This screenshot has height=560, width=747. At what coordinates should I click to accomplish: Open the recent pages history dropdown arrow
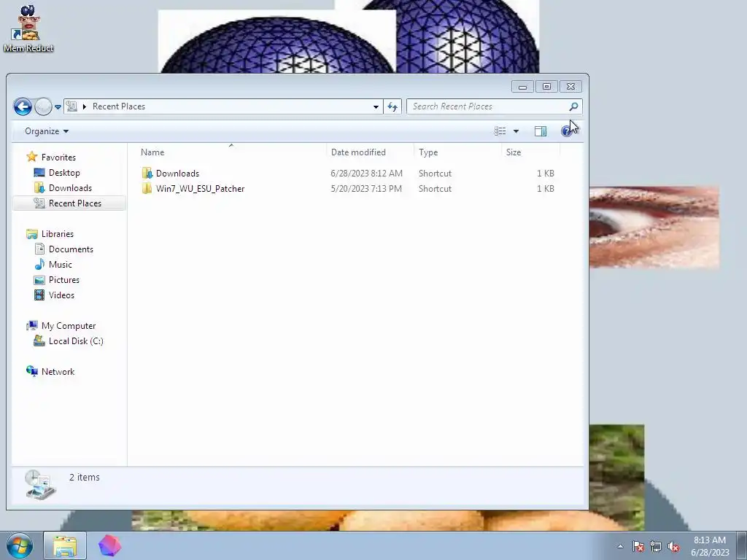(x=58, y=107)
